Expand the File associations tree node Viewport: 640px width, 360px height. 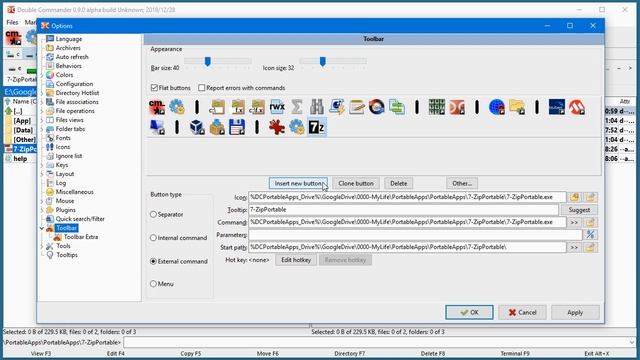42,102
